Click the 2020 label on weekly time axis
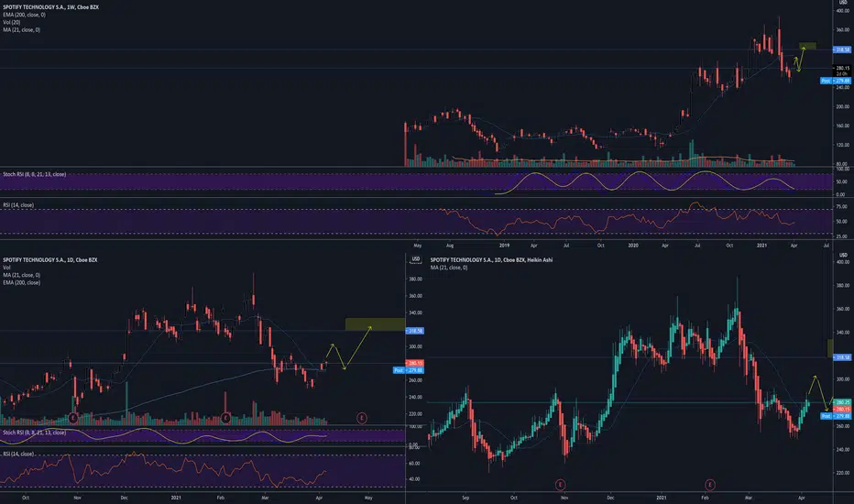The width and height of the screenshot is (854, 504). (633, 246)
